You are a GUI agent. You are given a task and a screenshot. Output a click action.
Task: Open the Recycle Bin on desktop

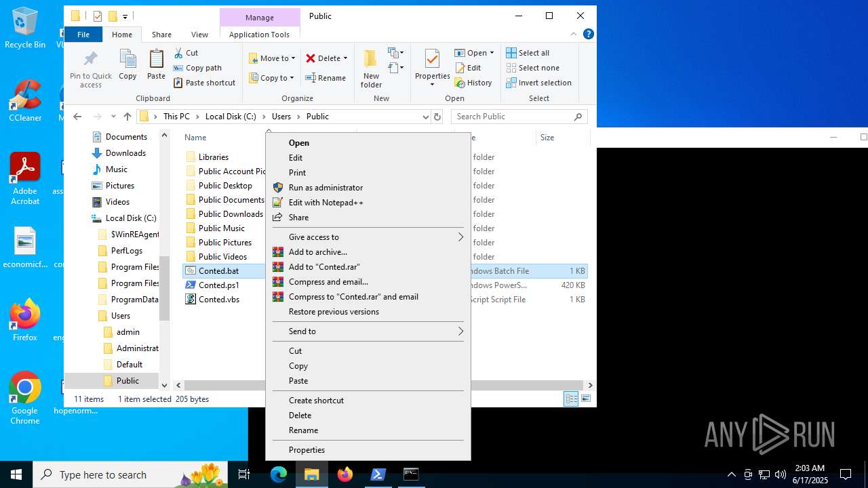pyautogui.click(x=25, y=28)
